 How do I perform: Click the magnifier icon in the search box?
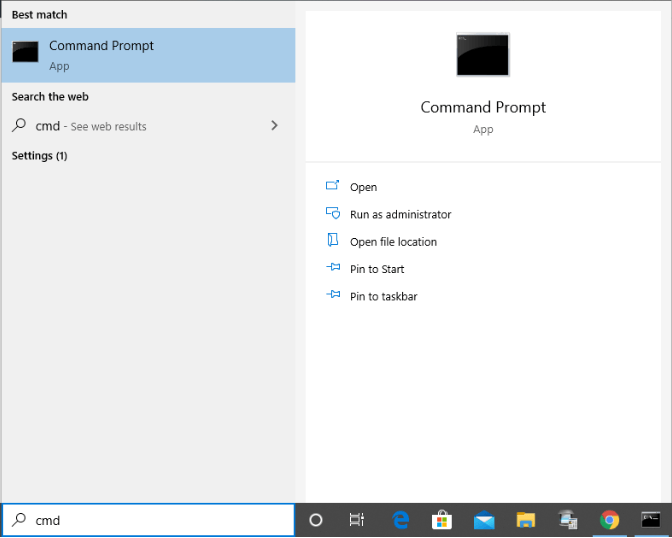[x=19, y=520]
